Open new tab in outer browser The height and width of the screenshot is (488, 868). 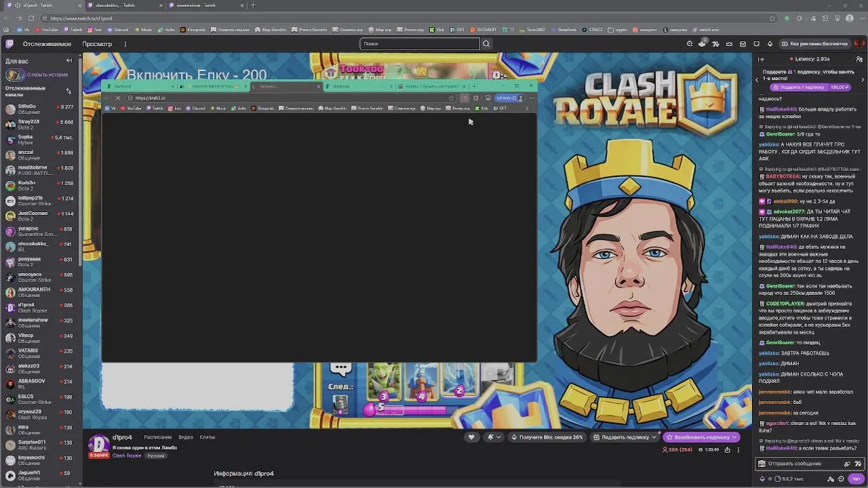click(x=253, y=5)
